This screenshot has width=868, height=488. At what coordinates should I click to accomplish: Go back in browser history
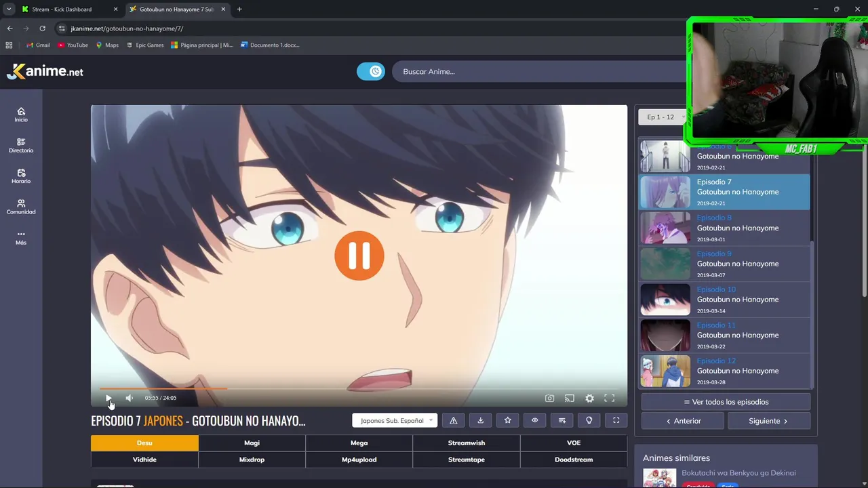pos(9,28)
